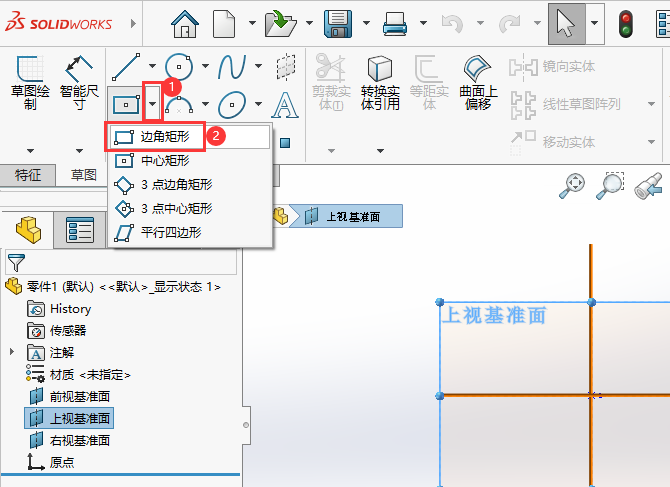This screenshot has width=670, height=487.
Task: Select the Ellipse sketch tool
Action: coord(232,104)
